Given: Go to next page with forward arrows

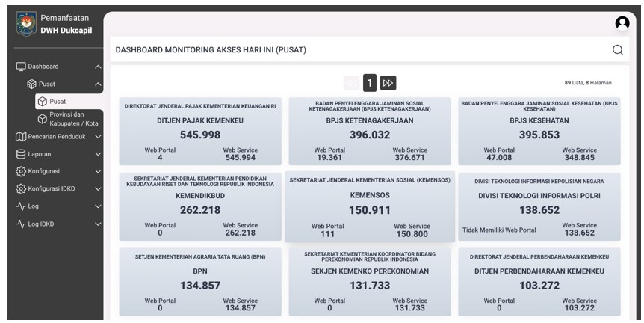Looking at the screenshot, I should pyautogui.click(x=388, y=83).
